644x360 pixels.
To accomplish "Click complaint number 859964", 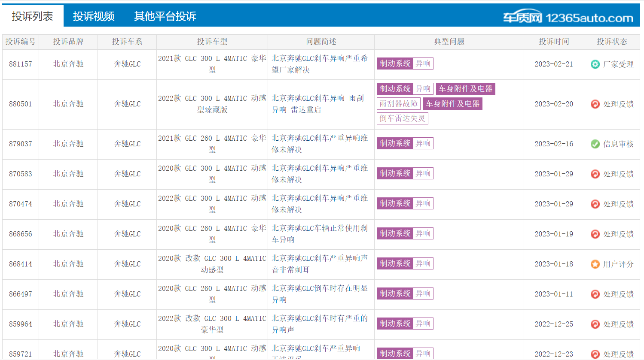I will (21, 324).
